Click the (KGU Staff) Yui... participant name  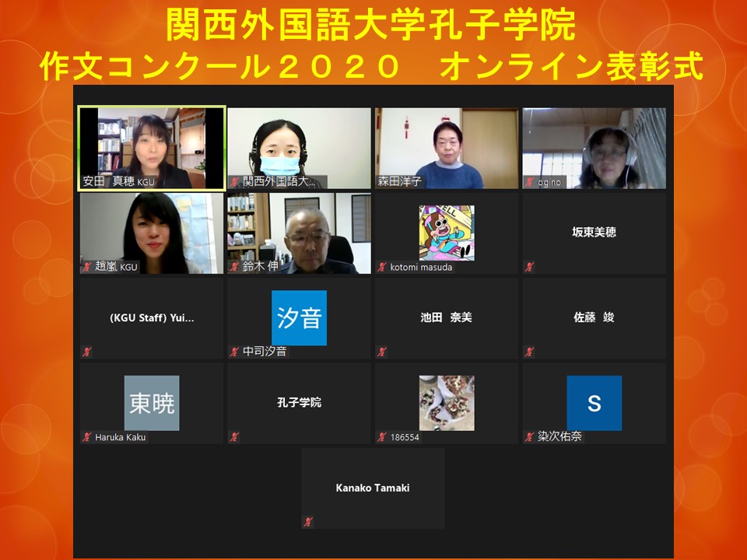click(x=152, y=317)
